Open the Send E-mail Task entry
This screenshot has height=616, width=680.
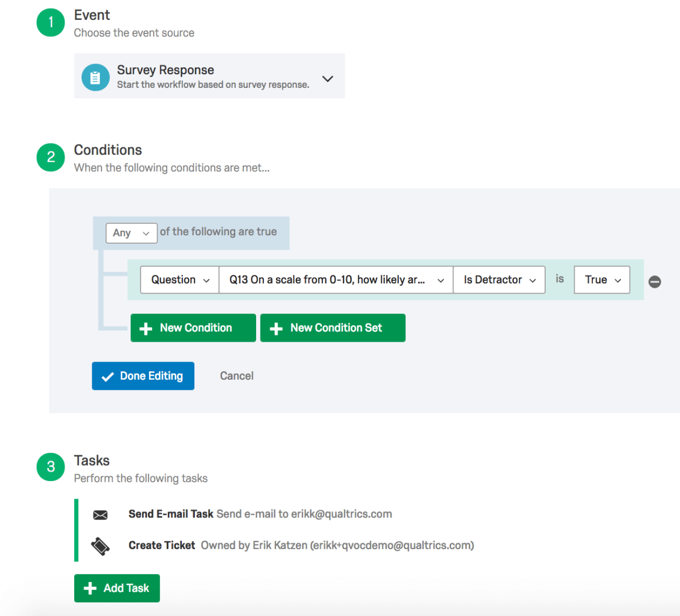(171, 514)
